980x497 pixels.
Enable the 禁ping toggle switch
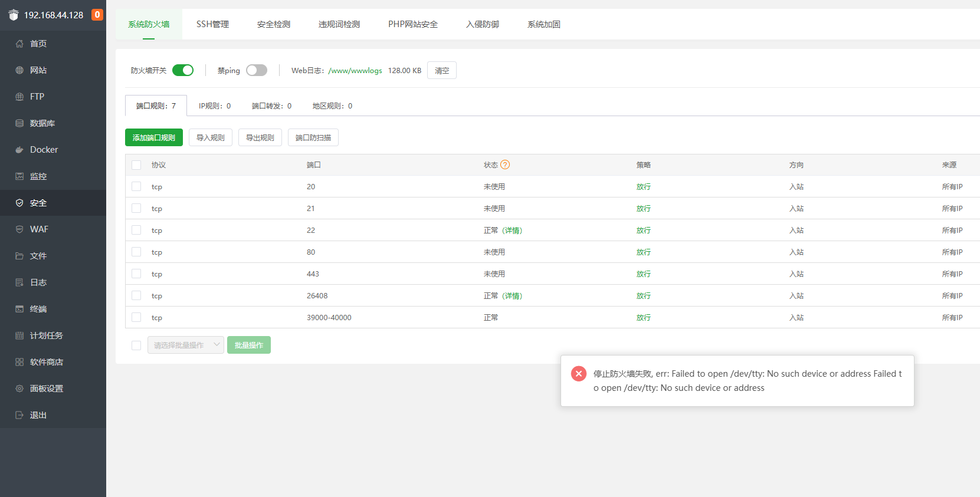pos(257,70)
